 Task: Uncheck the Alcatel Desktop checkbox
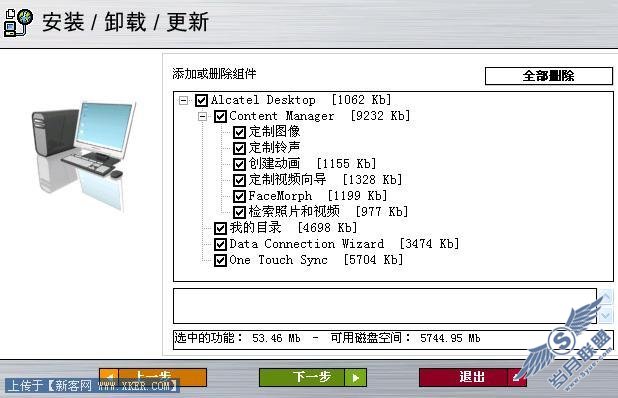point(201,100)
